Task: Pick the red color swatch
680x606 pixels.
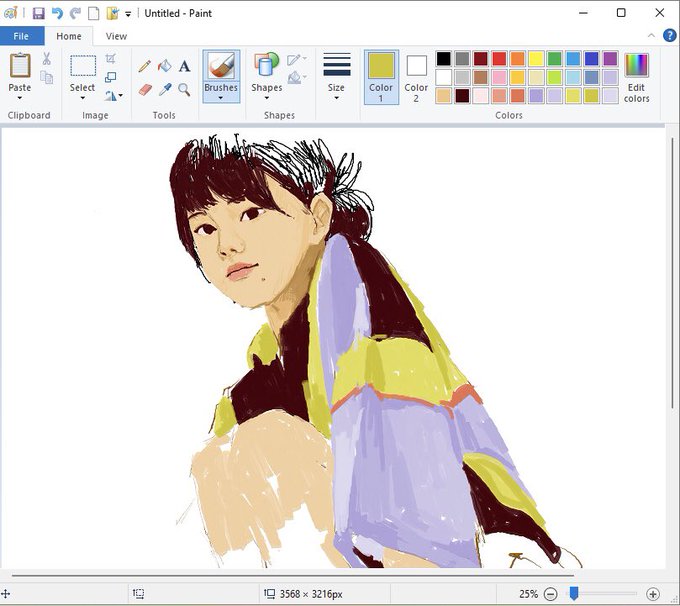Action: point(499,59)
